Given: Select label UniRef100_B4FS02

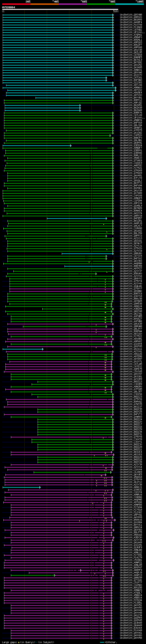Looking at the screenshot, I should coord(131,259).
